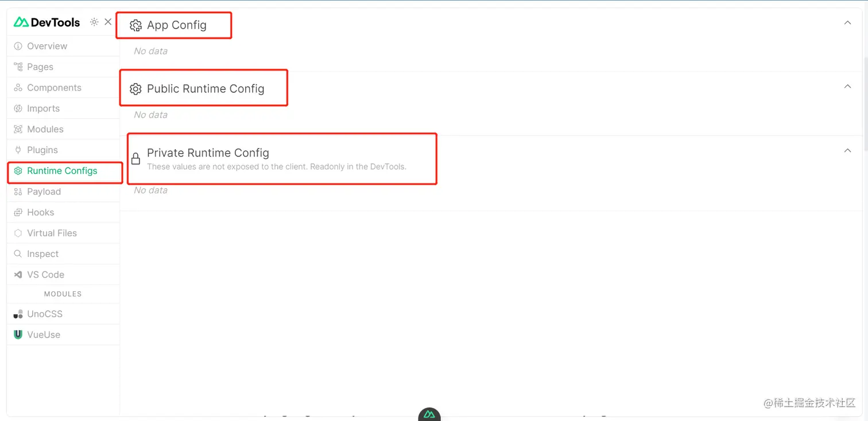This screenshot has width=868, height=421.
Task: Click the Plugins plug icon
Action: pos(18,150)
